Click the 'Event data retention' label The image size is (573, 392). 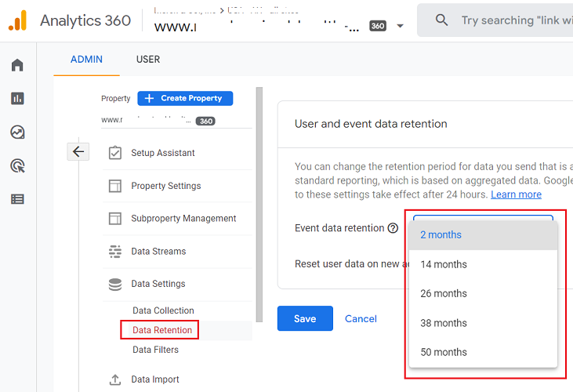pos(339,228)
